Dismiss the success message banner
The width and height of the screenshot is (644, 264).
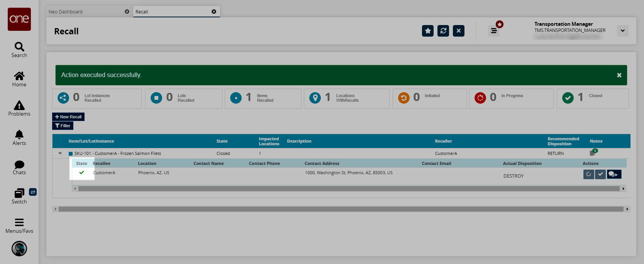pos(619,75)
